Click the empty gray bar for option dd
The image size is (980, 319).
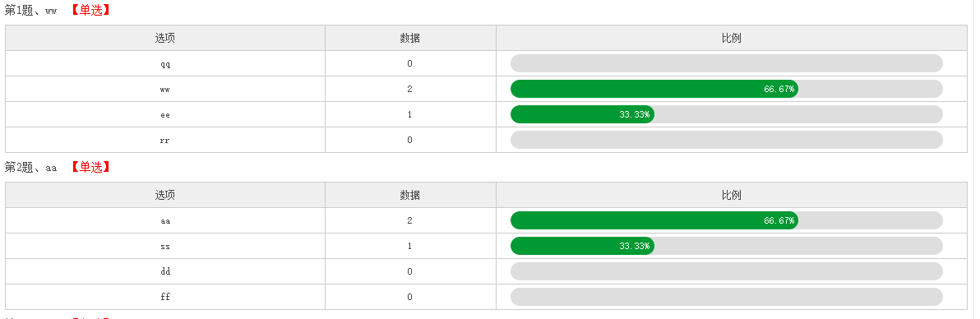726,270
